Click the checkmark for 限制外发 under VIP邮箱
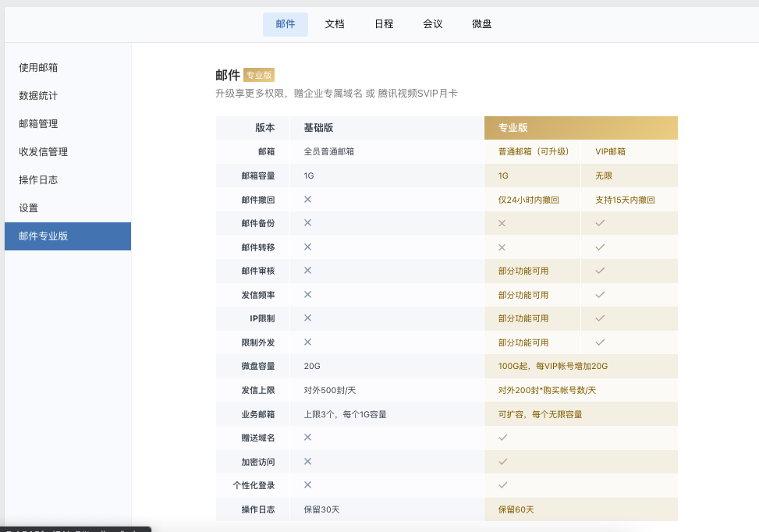The image size is (759, 532). [x=600, y=342]
